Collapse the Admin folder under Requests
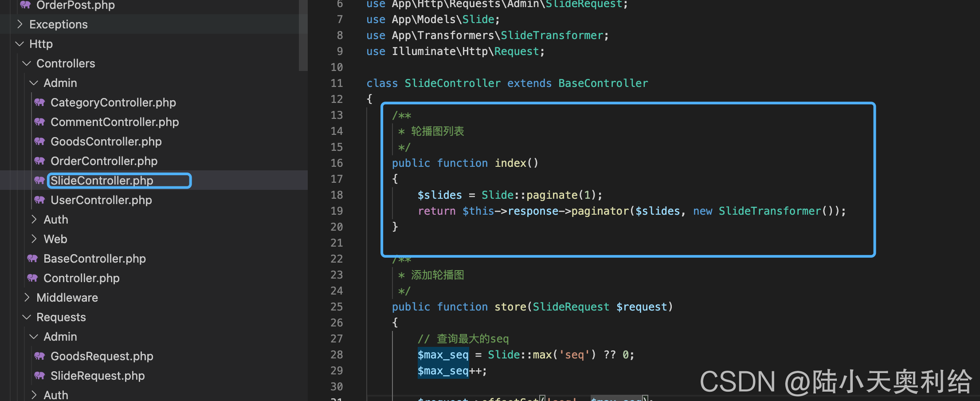Screen dimensions: 980x401 click(x=34, y=337)
